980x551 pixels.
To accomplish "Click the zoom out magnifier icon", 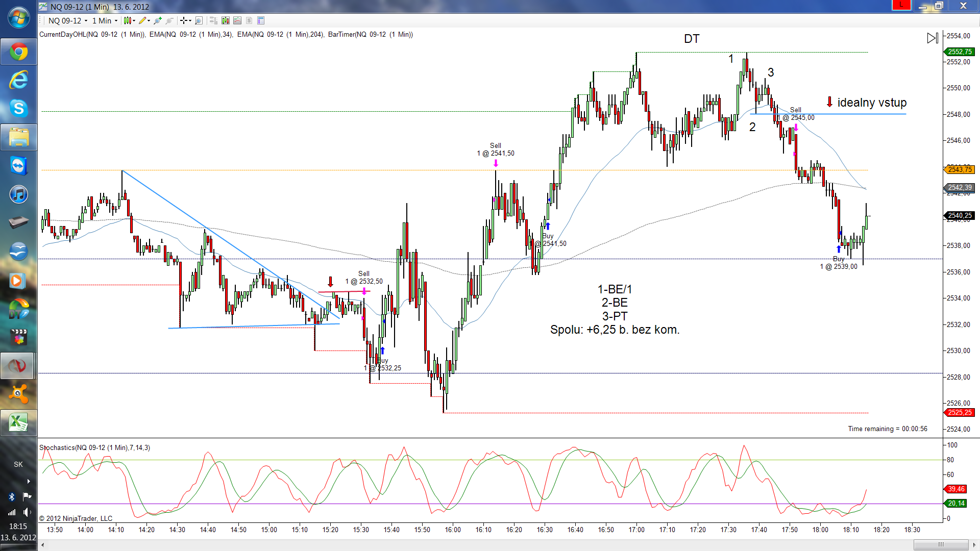I will point(169,21).
